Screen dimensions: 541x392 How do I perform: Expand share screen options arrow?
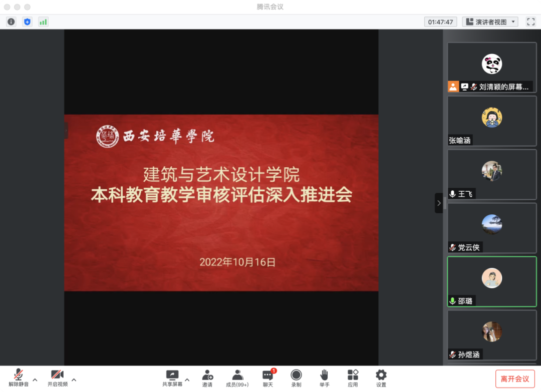pyautogui.click(x=187, y=379)
